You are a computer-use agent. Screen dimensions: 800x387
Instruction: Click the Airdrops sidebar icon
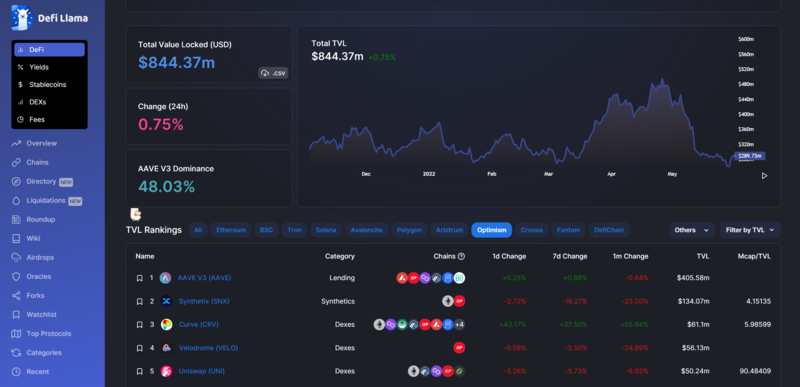pos(16,257)
